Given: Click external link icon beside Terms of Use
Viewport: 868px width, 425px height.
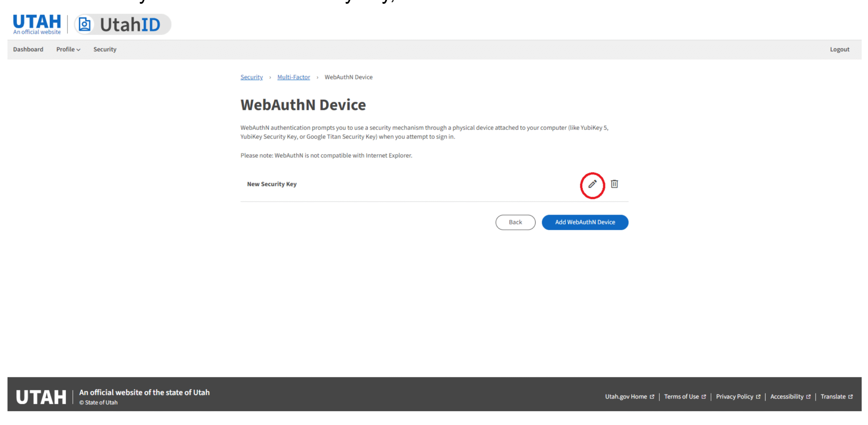Looking at the screenshot, I should coord(704,397).
